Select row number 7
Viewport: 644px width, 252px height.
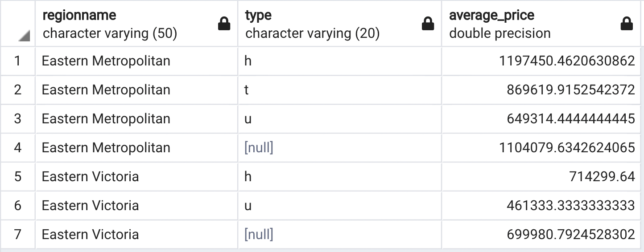pos(17,234)
